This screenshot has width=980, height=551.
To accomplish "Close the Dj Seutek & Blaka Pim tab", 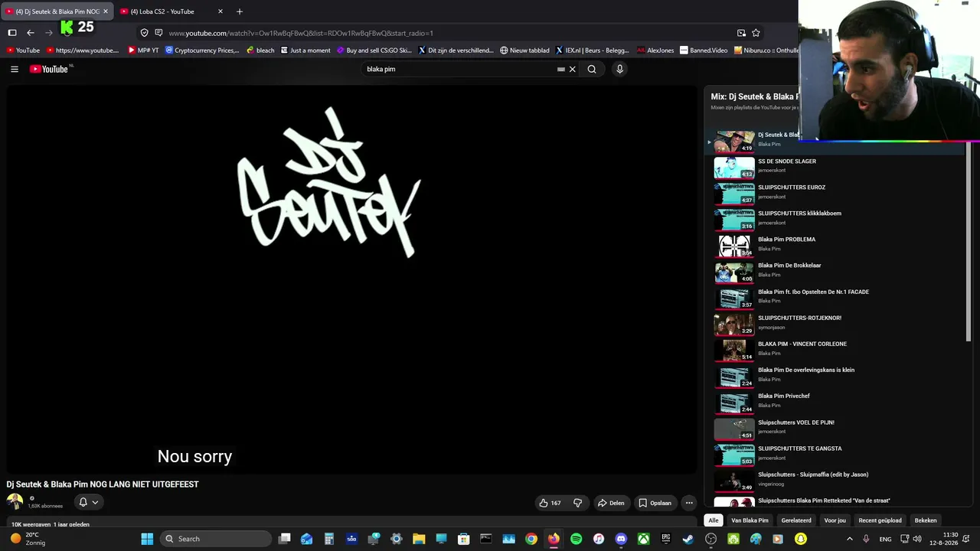I will pyautogui.click(x=106, y=11).
